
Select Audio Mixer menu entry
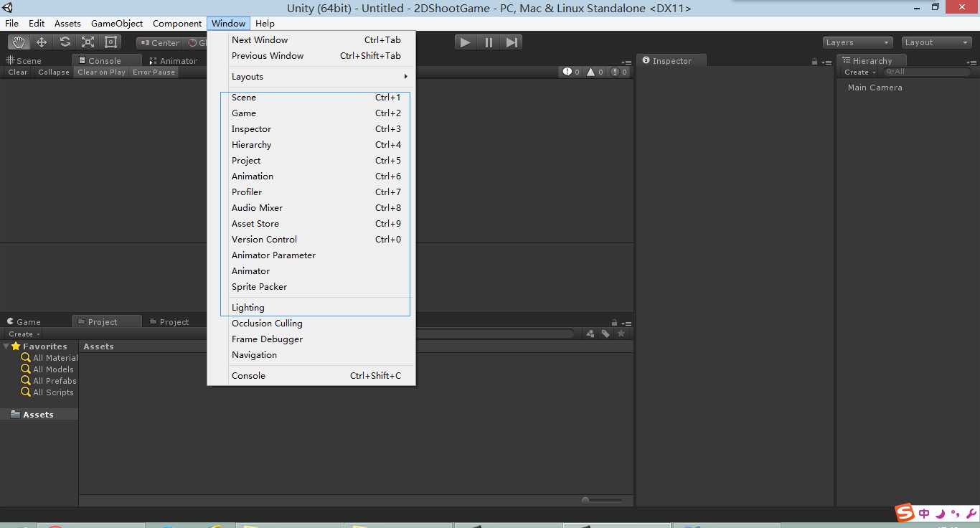pos(311,207)
